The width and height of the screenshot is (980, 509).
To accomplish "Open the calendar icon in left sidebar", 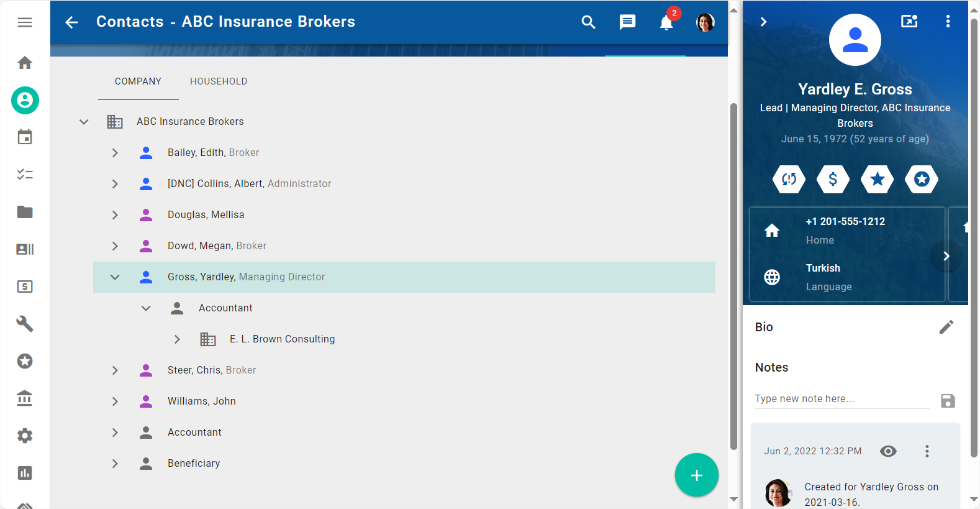I will pos(25,137).
